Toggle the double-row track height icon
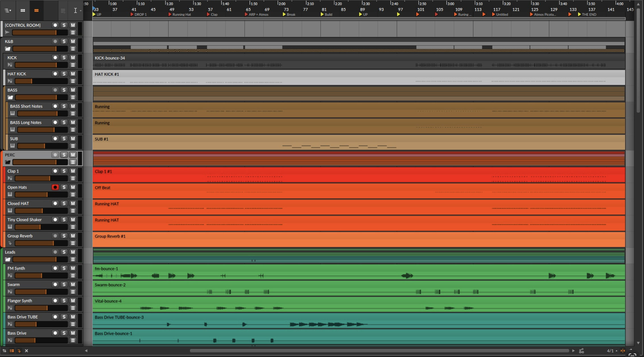644x357 pixels. click(x=12, y=351)
